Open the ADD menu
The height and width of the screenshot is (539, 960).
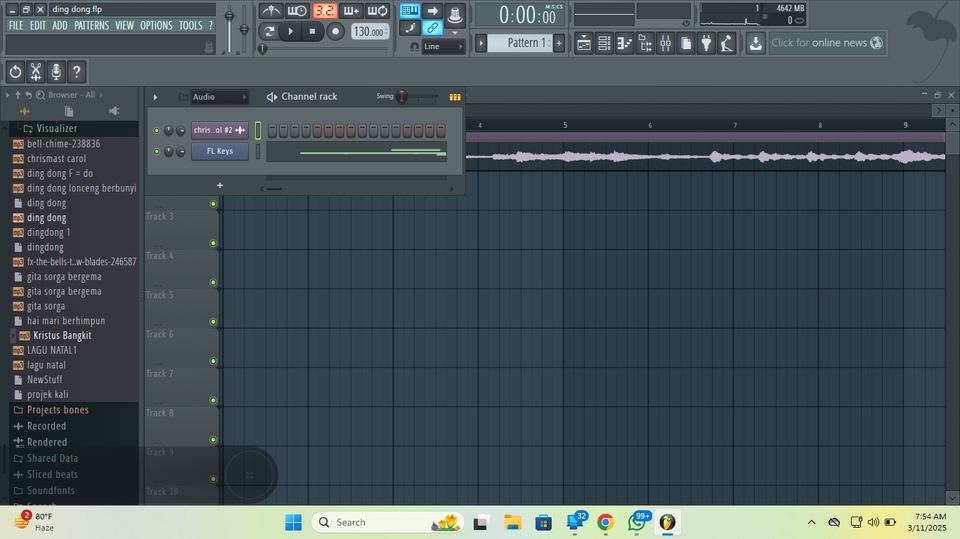(x=60, y=25)
